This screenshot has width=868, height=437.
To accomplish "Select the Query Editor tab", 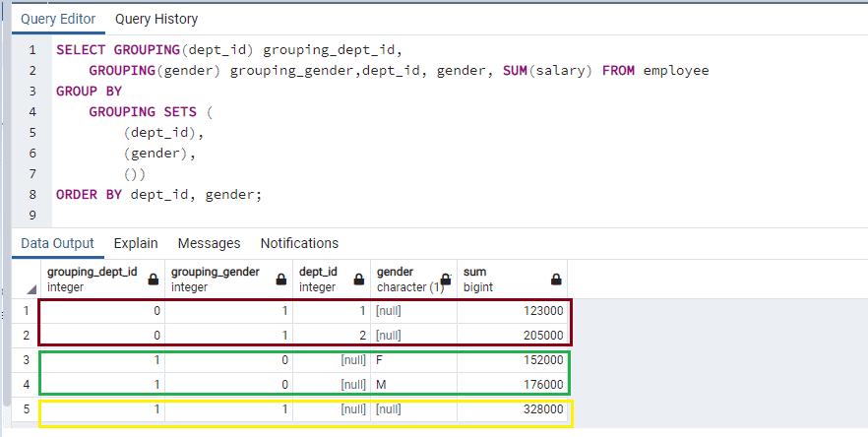I will pyautogui.click(x=59, y=19).
